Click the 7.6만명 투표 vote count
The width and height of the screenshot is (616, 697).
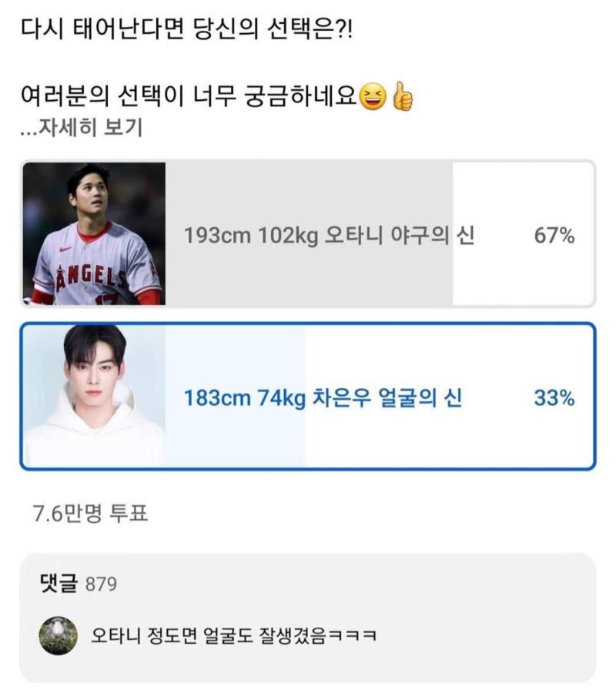coord(90,514)
